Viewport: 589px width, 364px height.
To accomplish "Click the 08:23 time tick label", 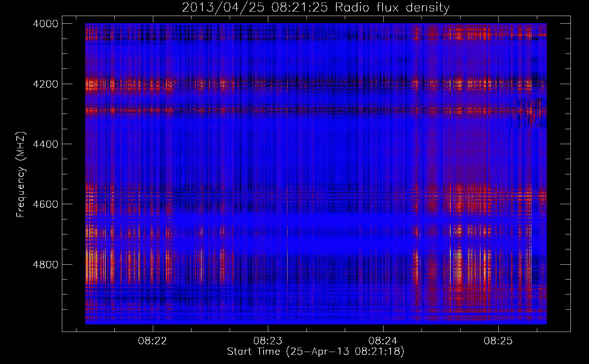I will pos(268,341).
